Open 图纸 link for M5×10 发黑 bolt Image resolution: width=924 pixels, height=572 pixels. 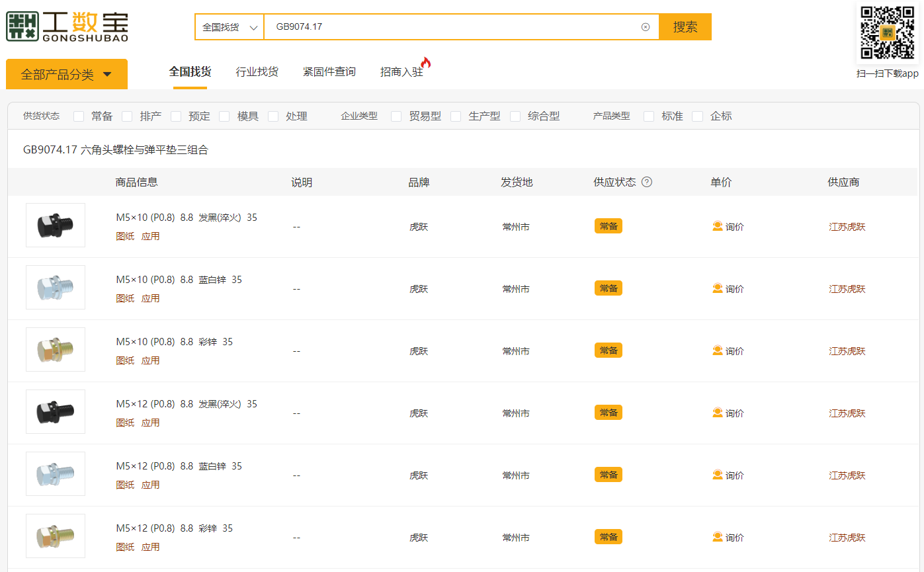click(125, 237)
